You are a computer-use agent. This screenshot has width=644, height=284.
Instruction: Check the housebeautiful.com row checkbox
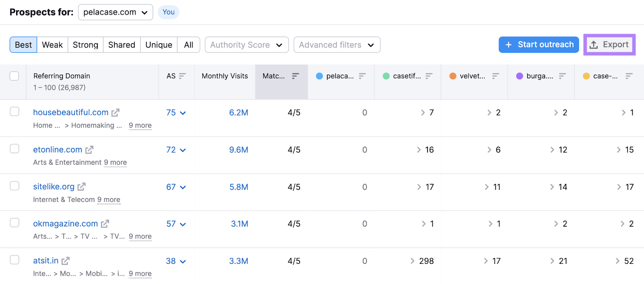pyautogui.click(x=14, y=112)
